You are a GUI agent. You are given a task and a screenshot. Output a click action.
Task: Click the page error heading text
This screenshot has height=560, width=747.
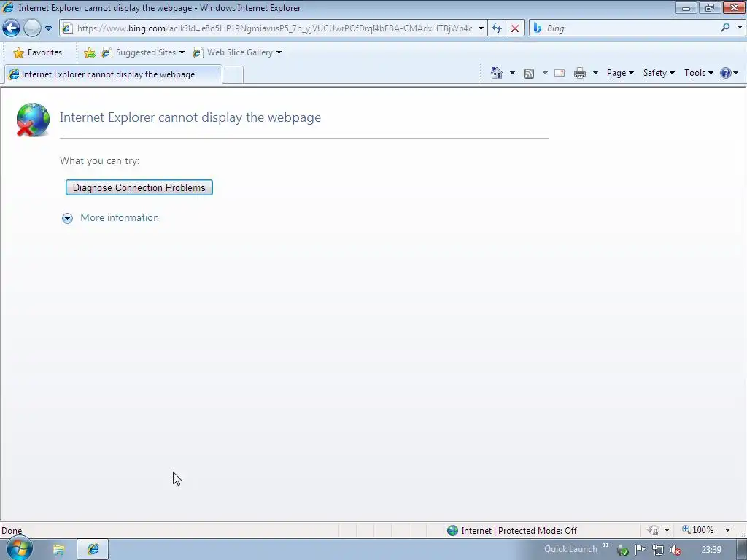[x=190, y=117]
